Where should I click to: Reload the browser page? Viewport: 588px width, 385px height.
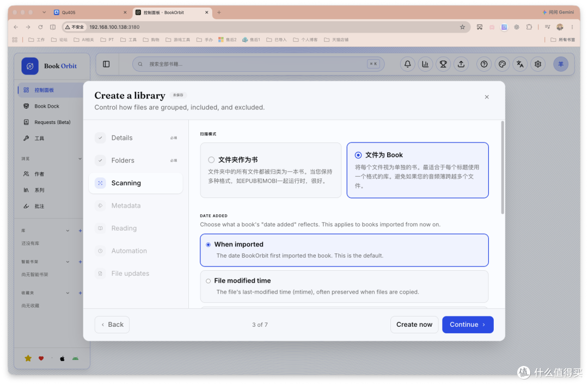(40, 27)
